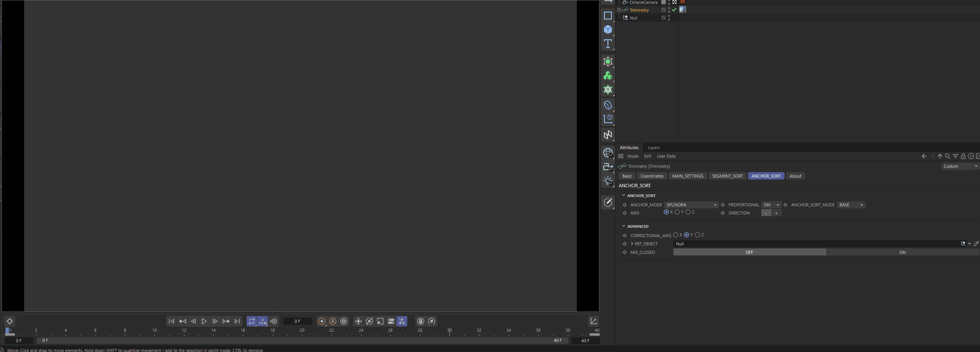The height and width of the screenshot is (352, 980).
Task: Open PROPORTIONAL dropdown
Action: (x=771, y=205)
